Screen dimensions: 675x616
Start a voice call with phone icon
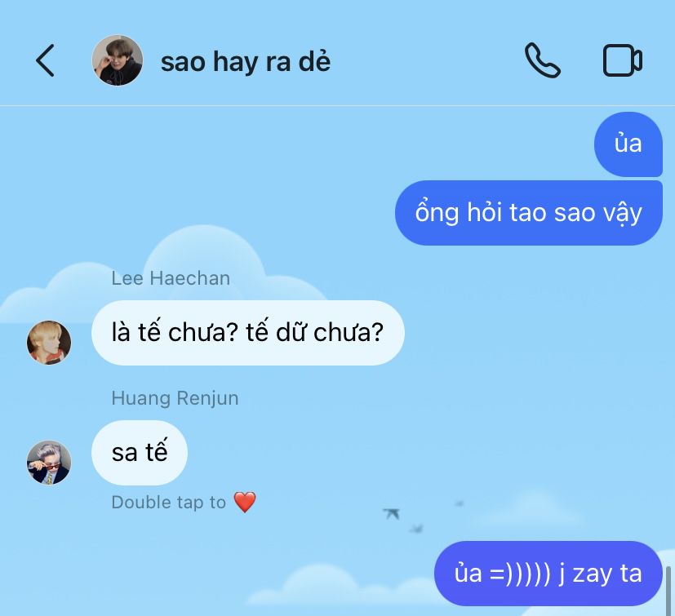(x=543, y=60)
